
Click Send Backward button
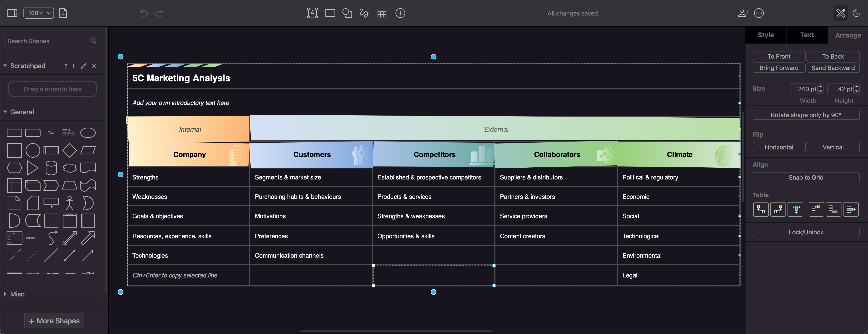click(x=833, y=67)
